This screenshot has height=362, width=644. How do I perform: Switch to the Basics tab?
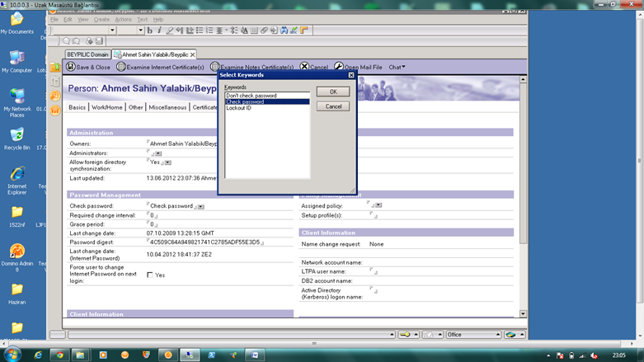pyautogui.click(x=78, y=107)
